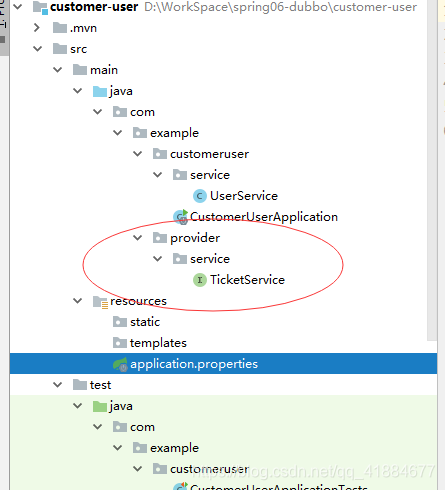Collapse the com package under test
This screenshot has width=445, height=490.
pos(98,427)
